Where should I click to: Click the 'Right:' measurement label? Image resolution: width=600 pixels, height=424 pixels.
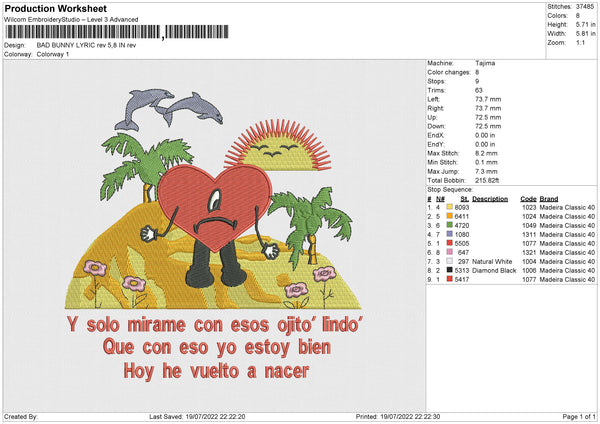435,108
